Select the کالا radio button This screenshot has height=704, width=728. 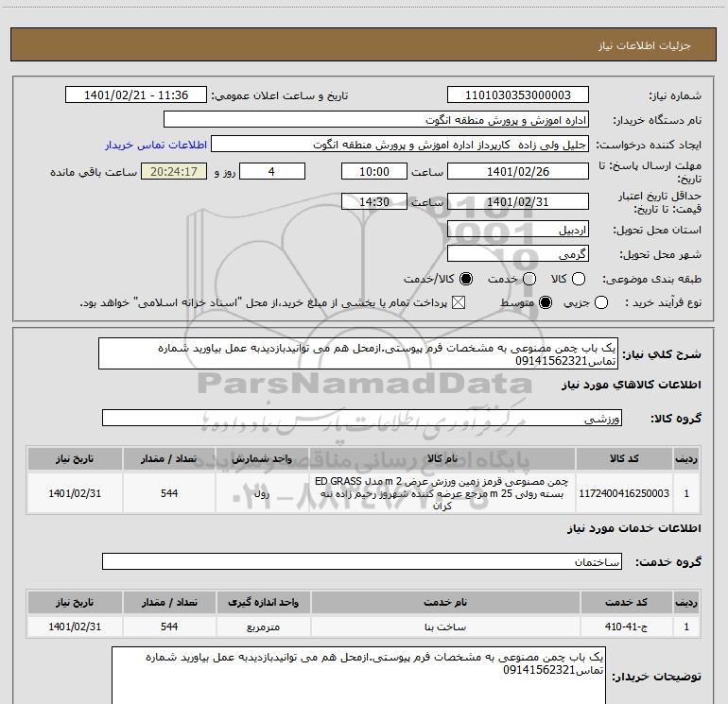[x=579, y=279]
